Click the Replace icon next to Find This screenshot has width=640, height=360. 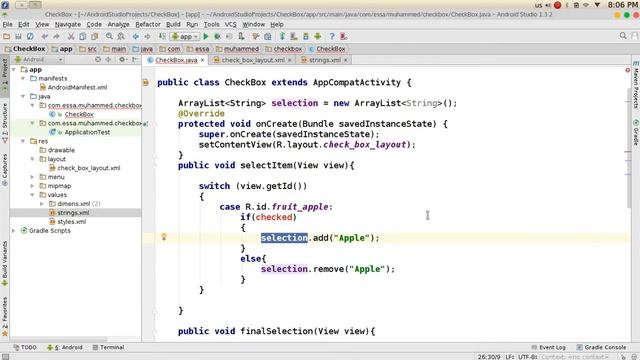[121, 37]
